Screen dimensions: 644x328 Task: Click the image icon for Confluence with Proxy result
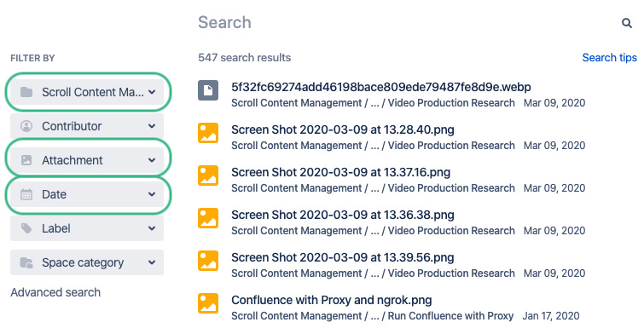click(208, 303)
